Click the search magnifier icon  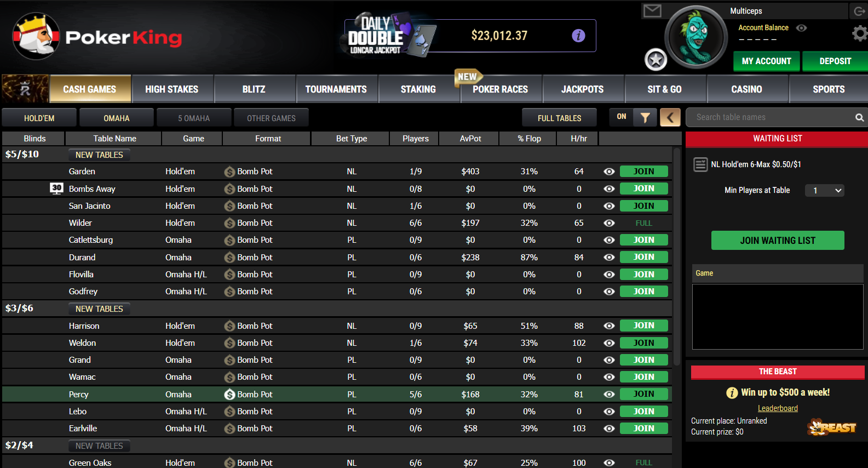(859, 118)
